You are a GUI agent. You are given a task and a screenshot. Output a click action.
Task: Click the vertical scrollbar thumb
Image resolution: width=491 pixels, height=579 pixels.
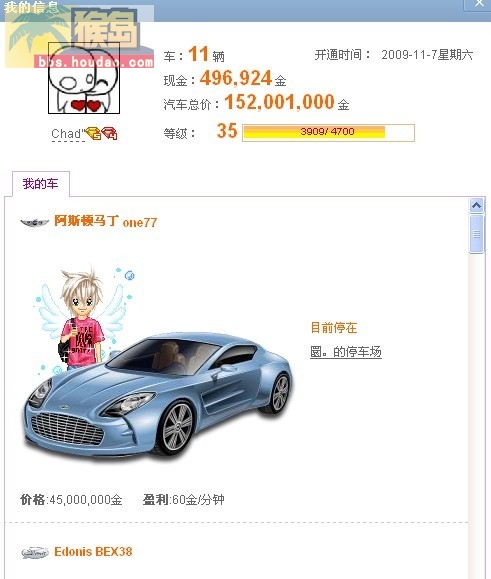[x=477, y=234]
